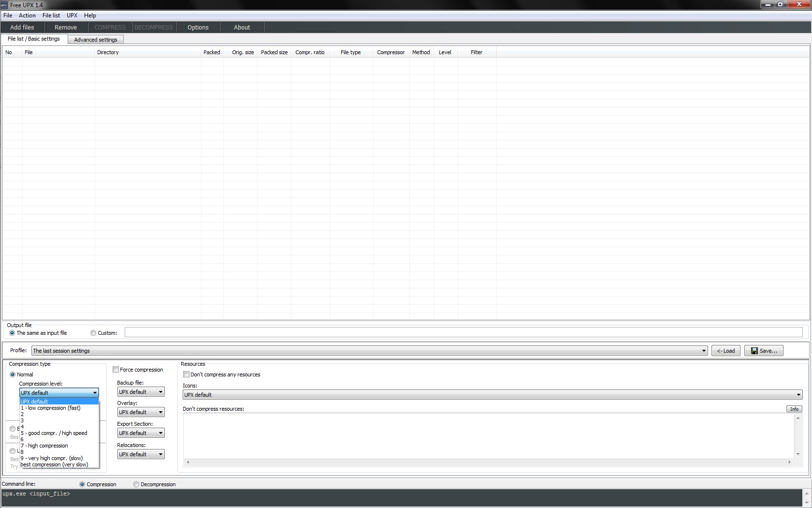Choose '7 - high compression' option

click(59, 446)
